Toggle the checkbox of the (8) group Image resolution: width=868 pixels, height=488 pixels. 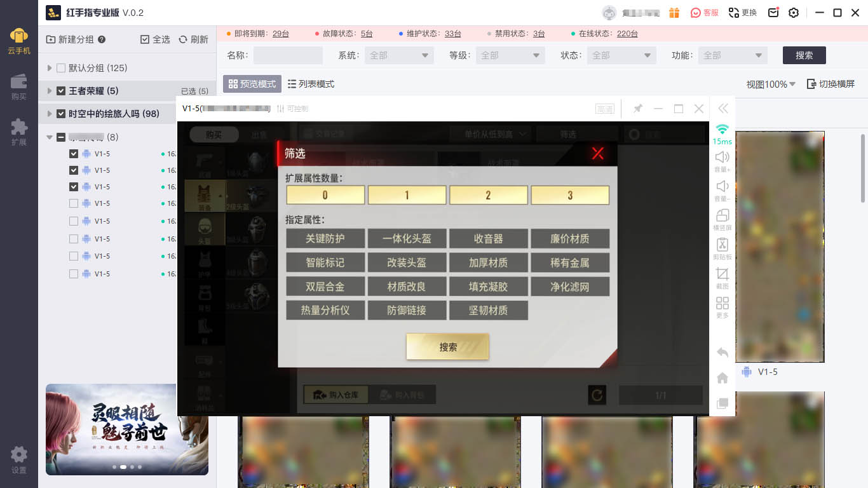click(x=61, y=137)
